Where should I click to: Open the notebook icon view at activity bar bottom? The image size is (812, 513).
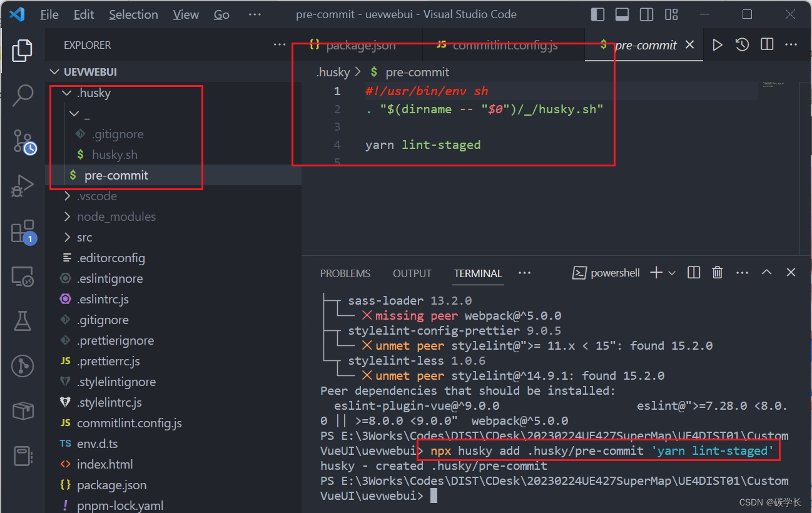tap(23, 456)
